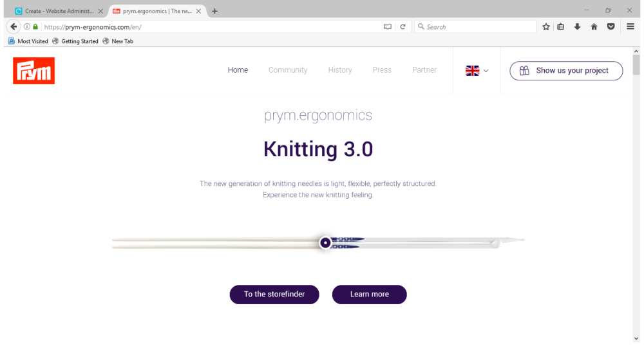Screen dimensions: 644x346
Task: Bookmark this page with star icon
Action: tap(546, 26)
